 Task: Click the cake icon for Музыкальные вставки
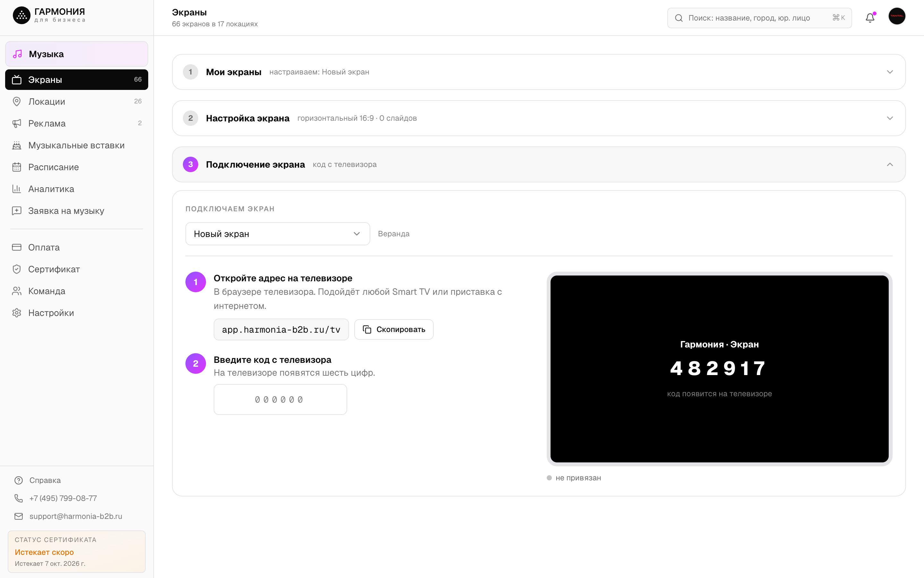17,145
